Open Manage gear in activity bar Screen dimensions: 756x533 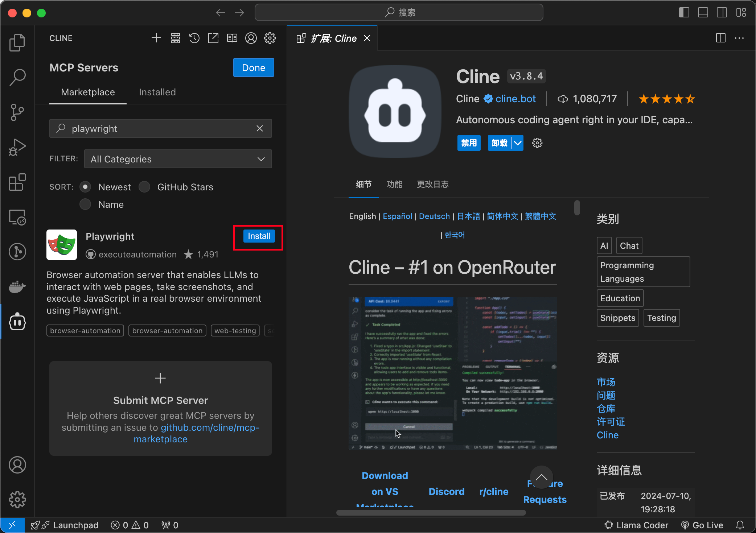click(17, 500)
